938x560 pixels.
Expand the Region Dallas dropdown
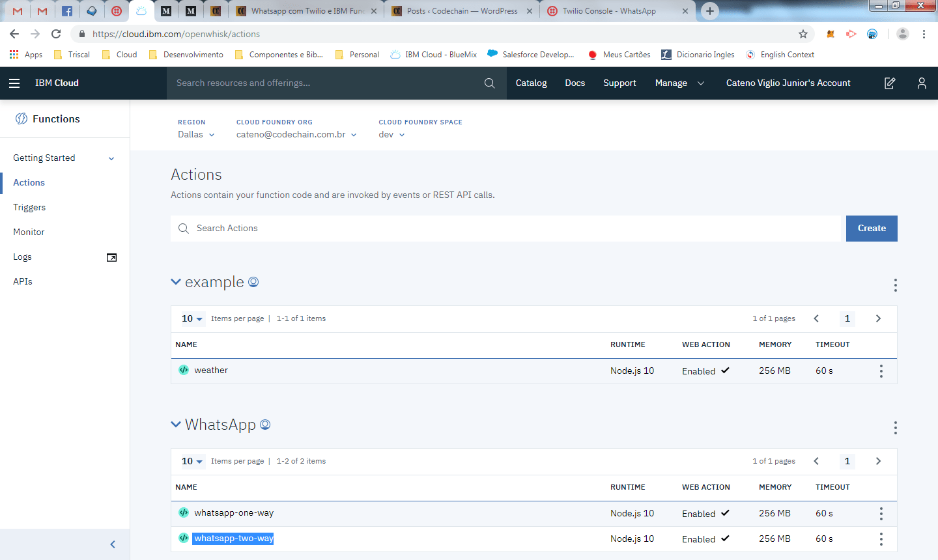(x=196, y=135)
